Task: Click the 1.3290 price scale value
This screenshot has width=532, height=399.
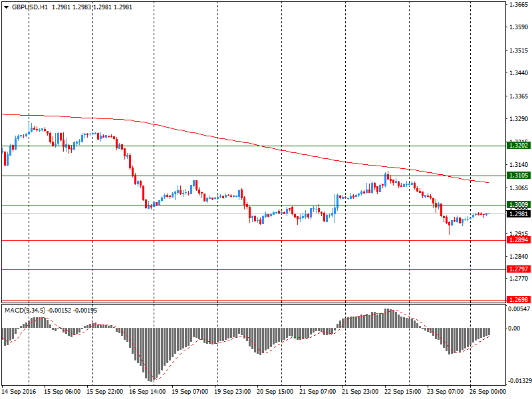Action: pos(519,119)
